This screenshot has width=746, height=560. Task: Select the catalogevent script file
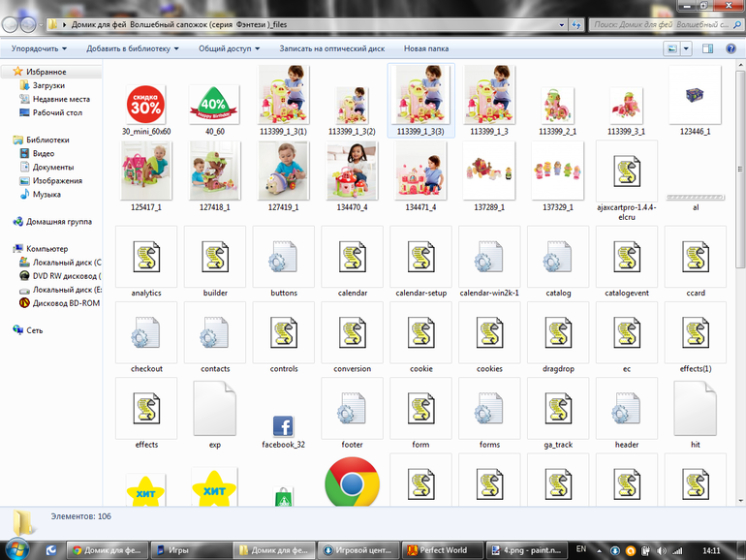(627, 257)
